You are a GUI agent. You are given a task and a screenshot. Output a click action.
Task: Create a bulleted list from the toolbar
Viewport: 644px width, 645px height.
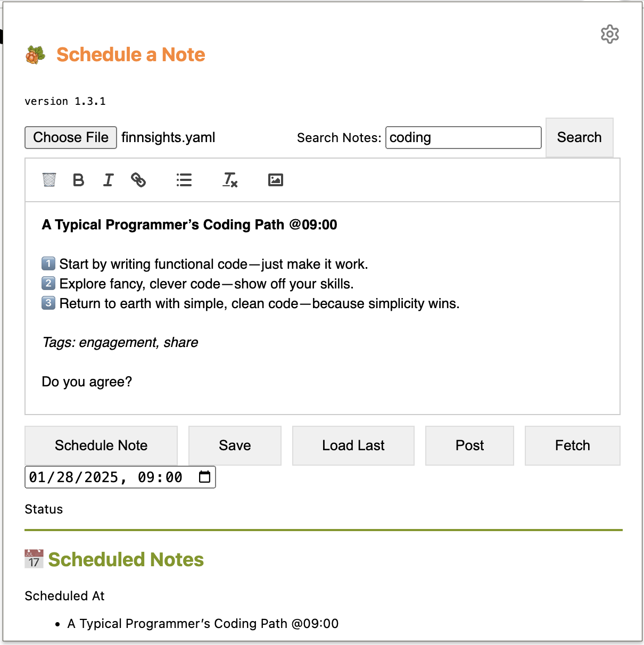tap(184, 180)
